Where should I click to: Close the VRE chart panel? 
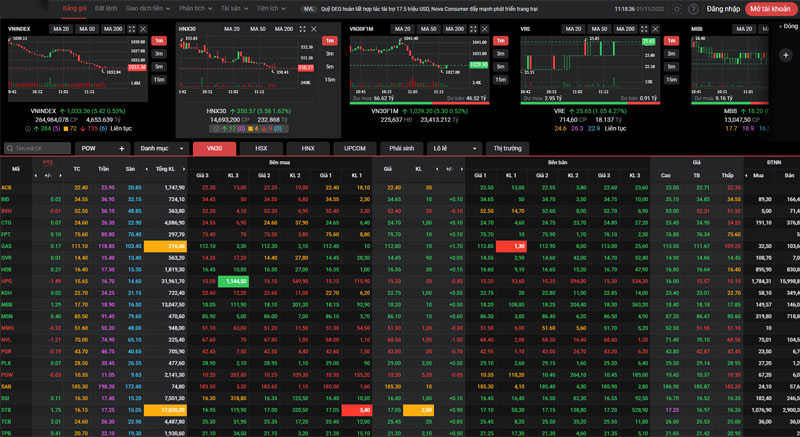656,29
